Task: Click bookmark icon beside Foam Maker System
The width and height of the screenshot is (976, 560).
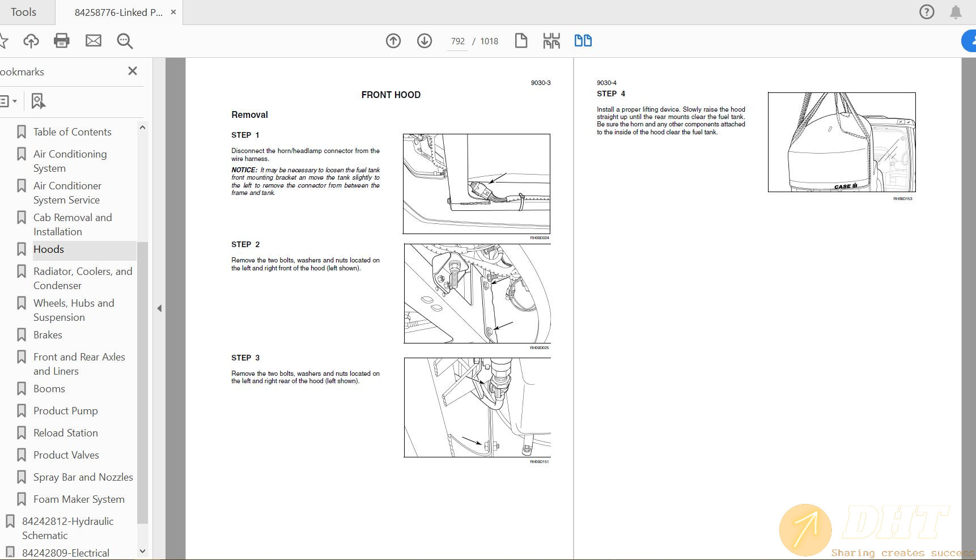Action: 22,499
